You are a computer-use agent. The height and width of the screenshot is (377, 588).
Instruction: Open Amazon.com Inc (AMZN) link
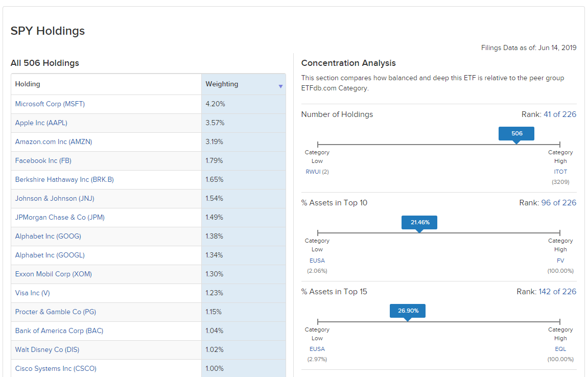click(x=54, y=142)
